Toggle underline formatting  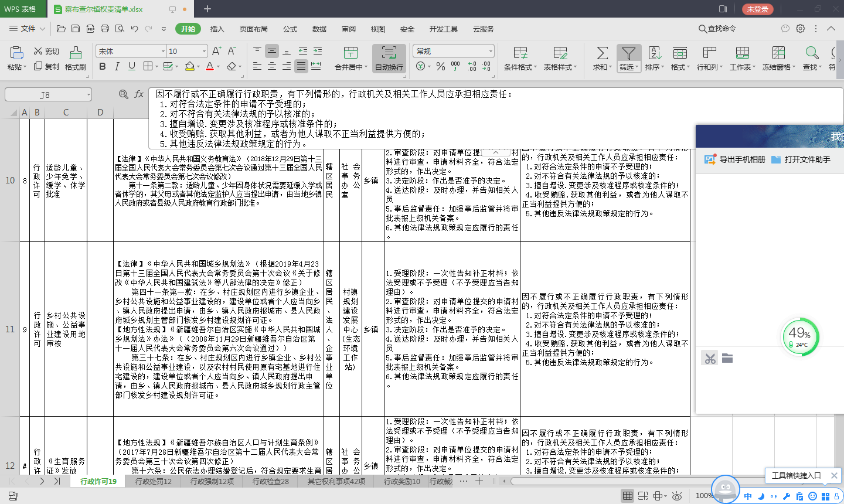(x=132, y=67)
